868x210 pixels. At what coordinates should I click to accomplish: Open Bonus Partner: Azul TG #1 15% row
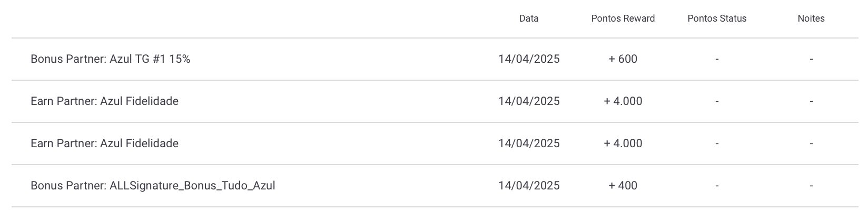tap(435, 59)
